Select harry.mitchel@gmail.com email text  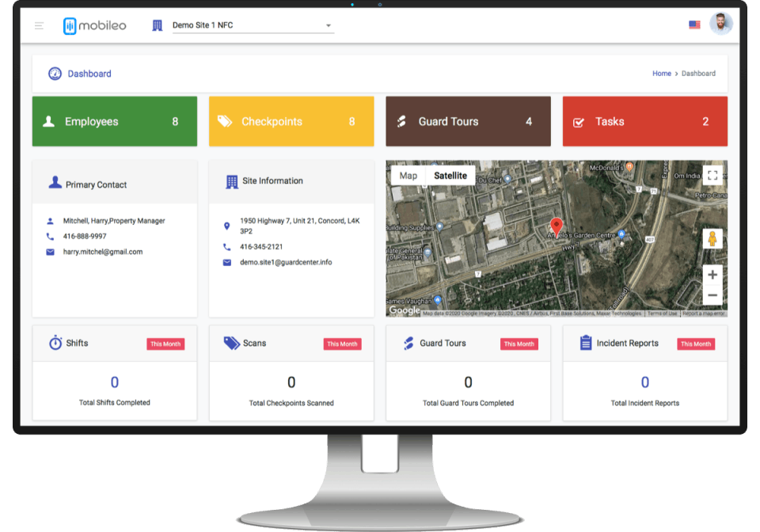(x=103, y=252)
